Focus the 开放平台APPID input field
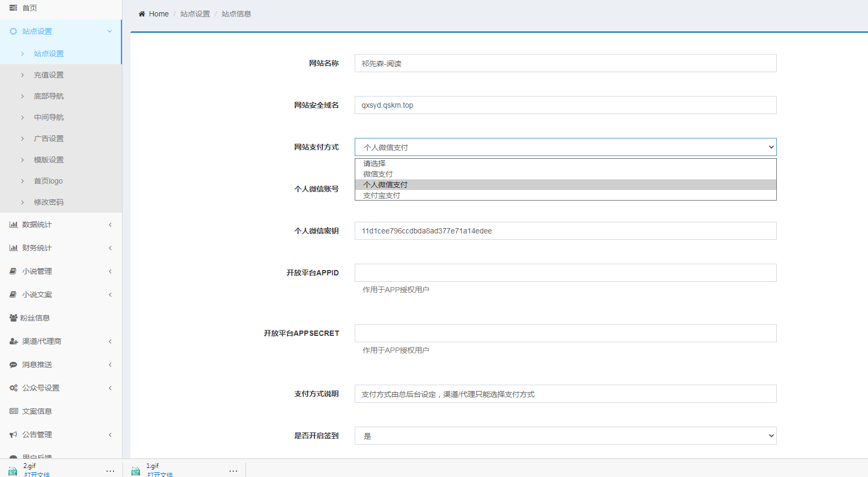The image size is (868, 477). [x=565, y=273]
